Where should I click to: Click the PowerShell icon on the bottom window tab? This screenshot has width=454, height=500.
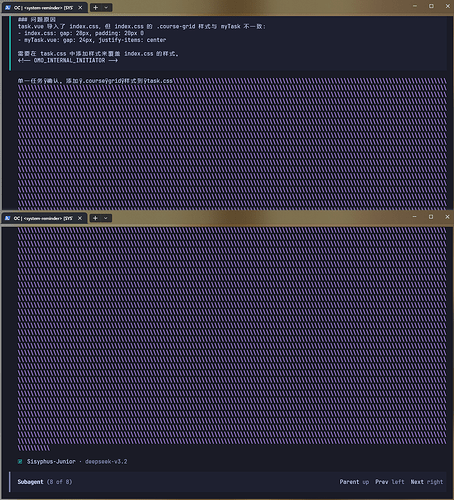point(8,218)
